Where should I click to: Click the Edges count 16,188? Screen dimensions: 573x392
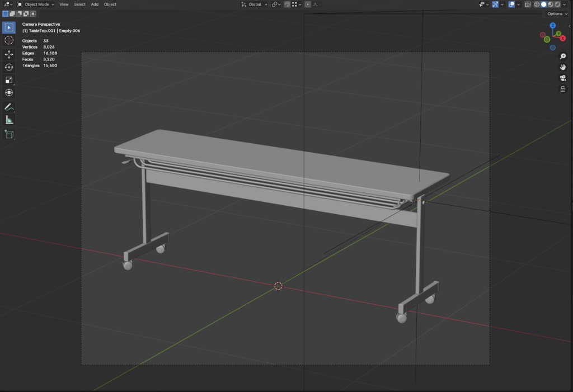pos(50,53)
